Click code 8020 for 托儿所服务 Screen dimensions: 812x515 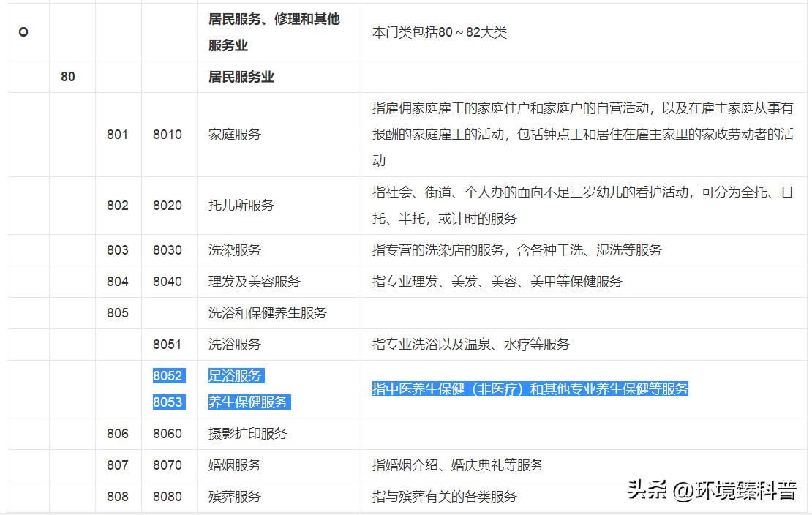[167, 206]
